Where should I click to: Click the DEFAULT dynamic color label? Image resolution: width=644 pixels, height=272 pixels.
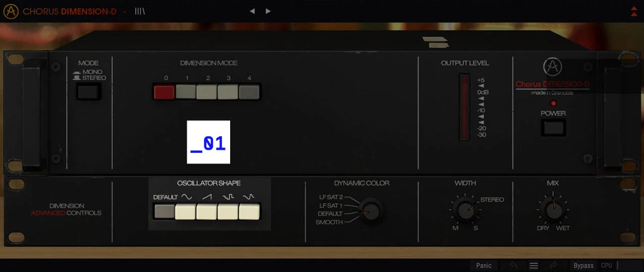(x=330, y=214)
